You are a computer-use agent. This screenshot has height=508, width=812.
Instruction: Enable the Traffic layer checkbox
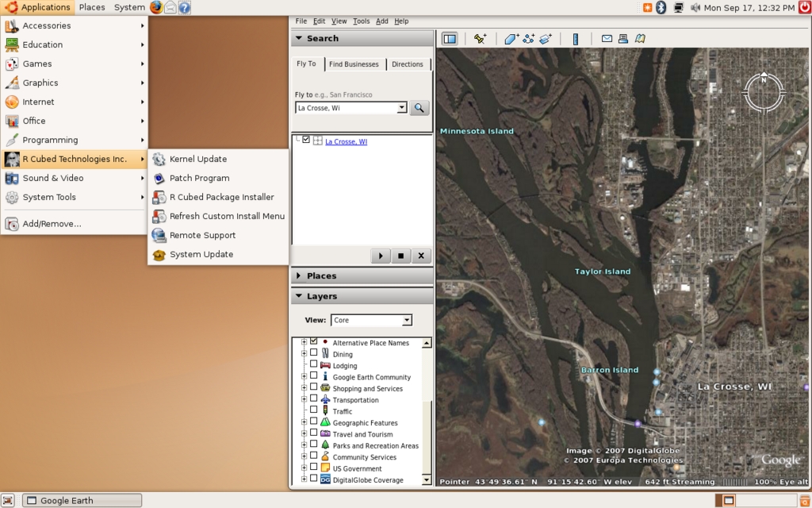click(314, 410)
